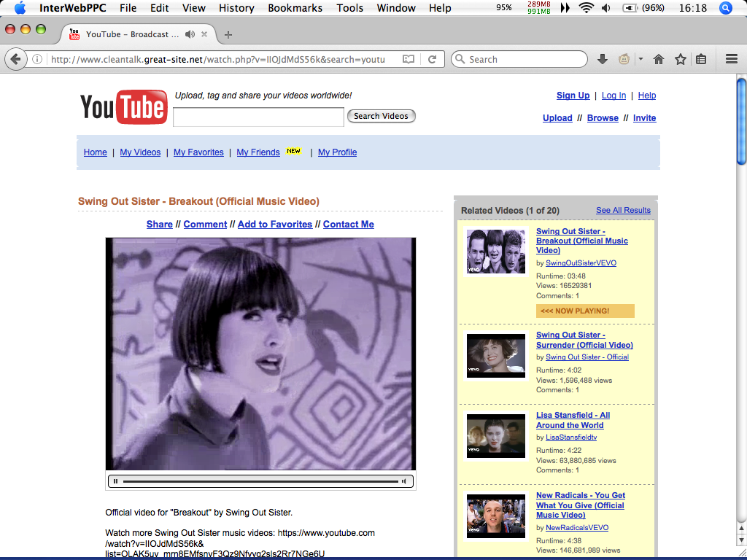Image resolution: width=747 pixels, height=560 pixels.
Task: Open the View menu
Action: [194, 7]
